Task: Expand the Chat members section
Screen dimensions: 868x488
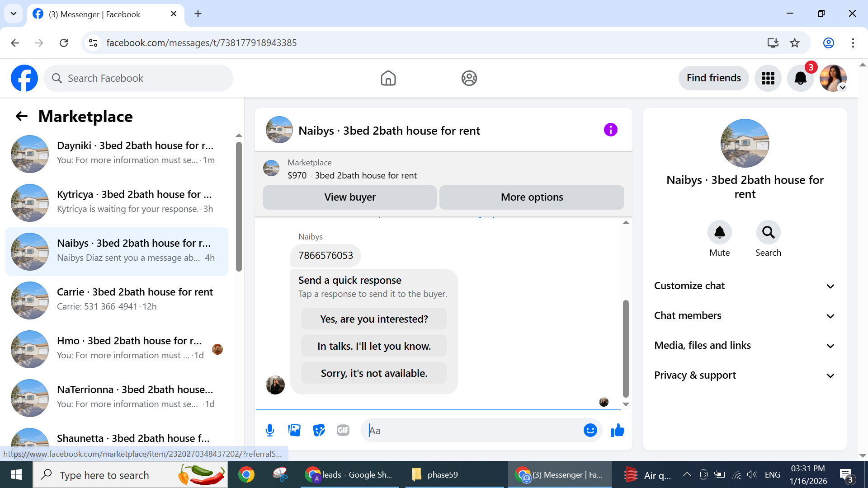Action: pos(744,315)
